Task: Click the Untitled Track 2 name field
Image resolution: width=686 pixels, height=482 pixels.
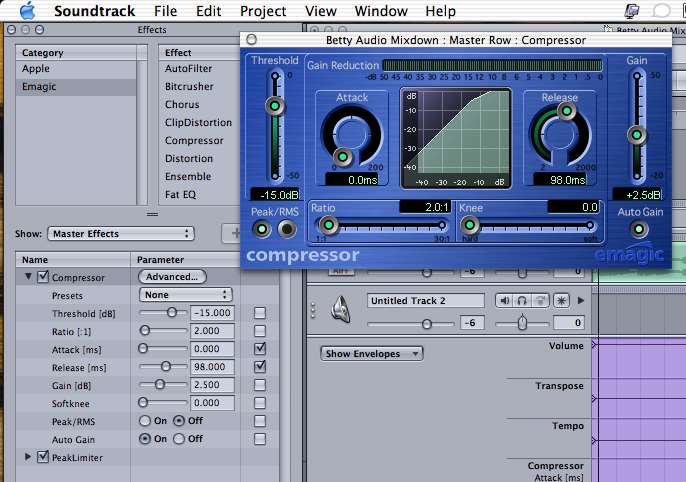Action: tap(426, 300)
